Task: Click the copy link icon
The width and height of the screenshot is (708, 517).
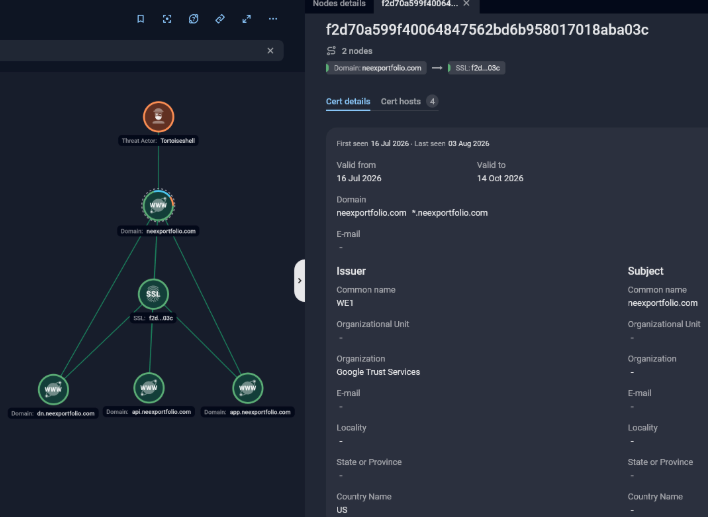Action: pyautogui.click(x=220, y=19)
